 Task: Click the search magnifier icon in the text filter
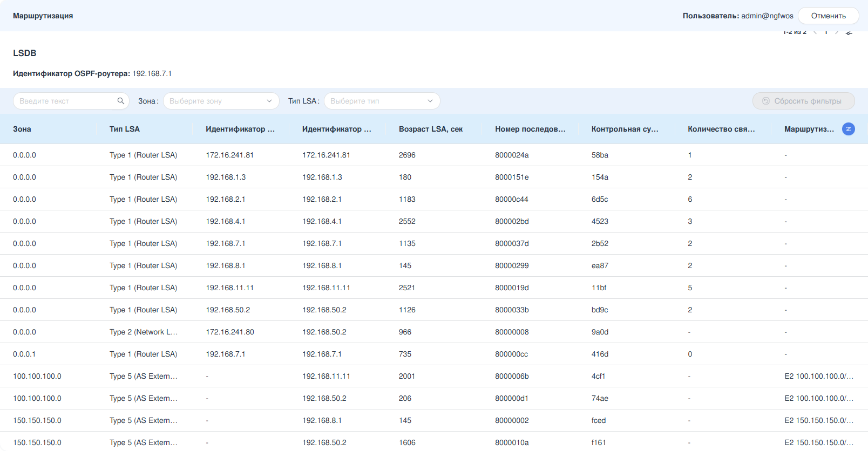(x=121, y=101)
